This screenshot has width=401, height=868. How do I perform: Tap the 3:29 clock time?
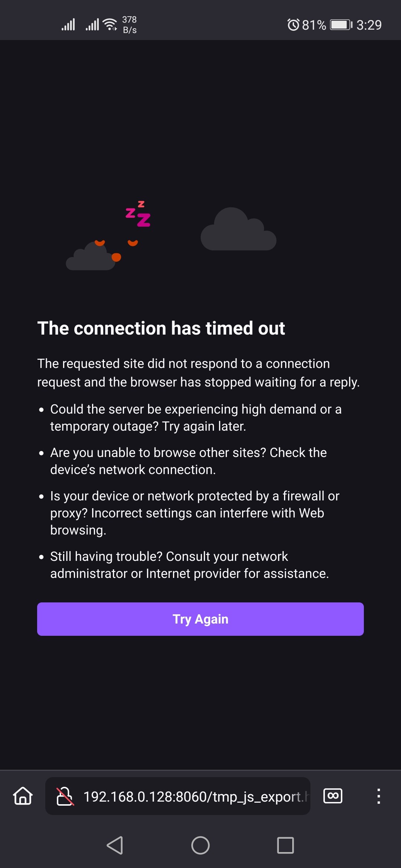coord(369,25)
